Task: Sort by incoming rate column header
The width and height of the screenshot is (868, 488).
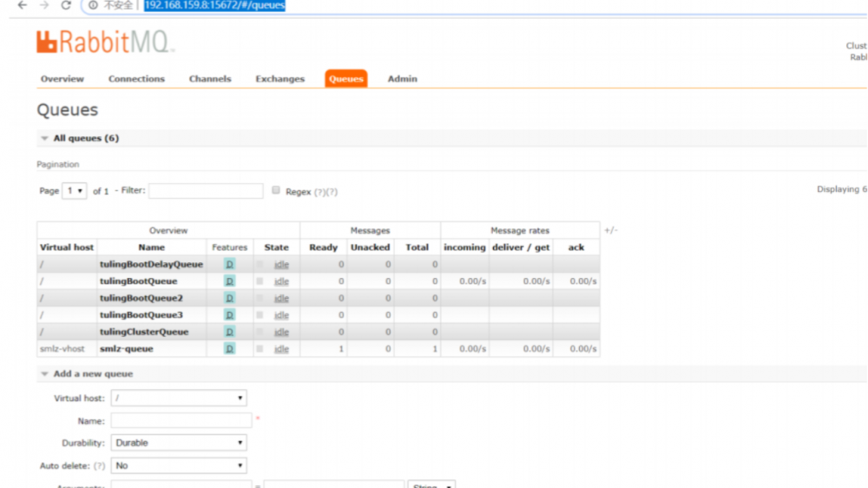Action: tap(464, 247)
